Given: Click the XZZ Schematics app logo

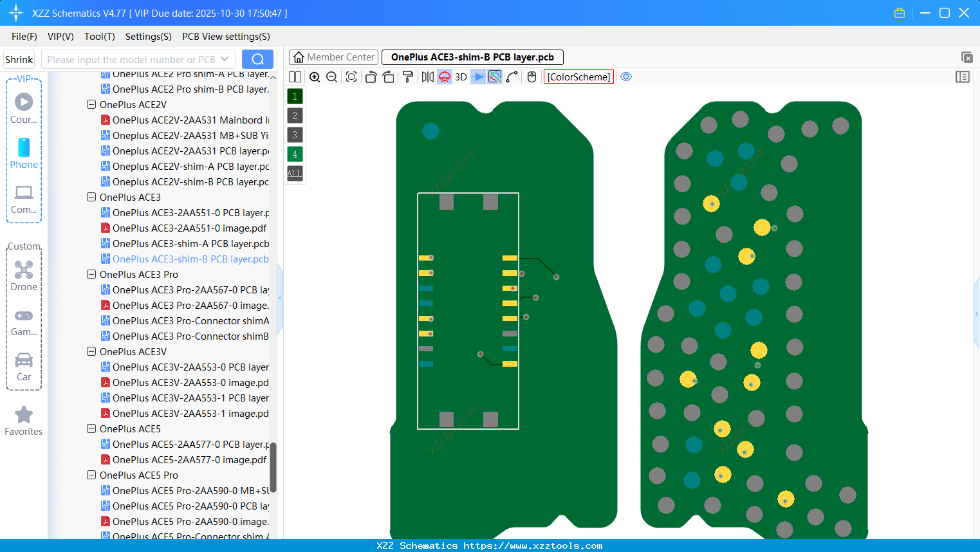Looking at the screenshot, I should click(15, 13).
